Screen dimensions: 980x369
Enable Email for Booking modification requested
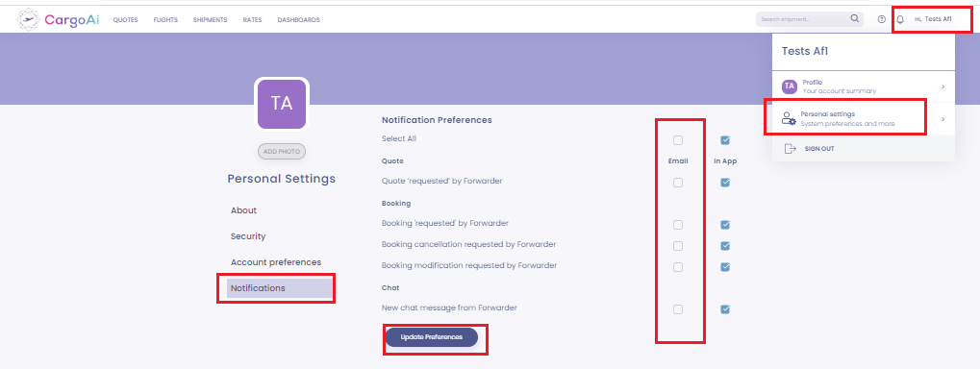[678, 266]
